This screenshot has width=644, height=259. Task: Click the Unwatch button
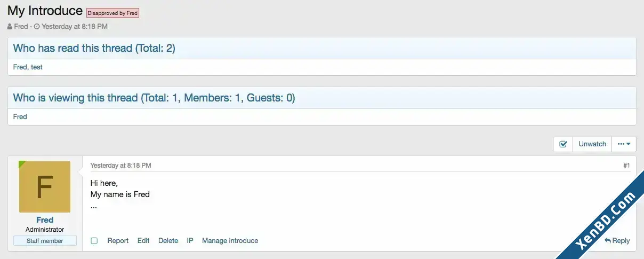click(592, 144)
